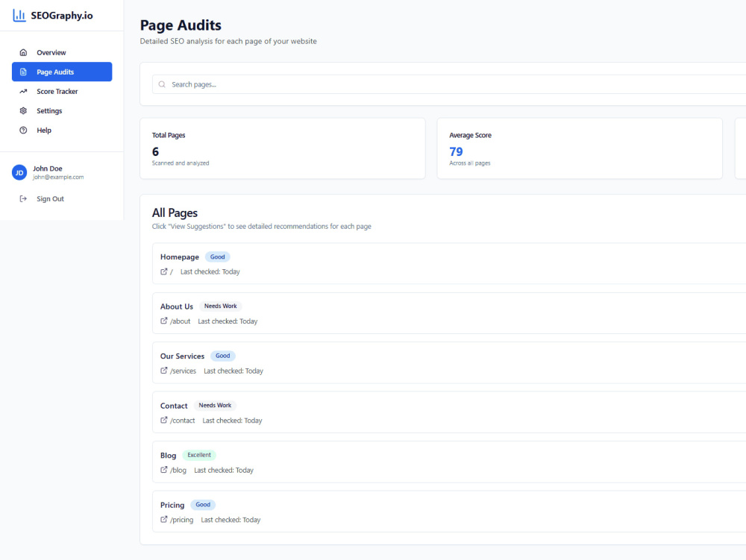The width and height of the screenshot is (746, 560).
Task: Click the SEOGraphy.io brand name
Action: coord(62,15)
